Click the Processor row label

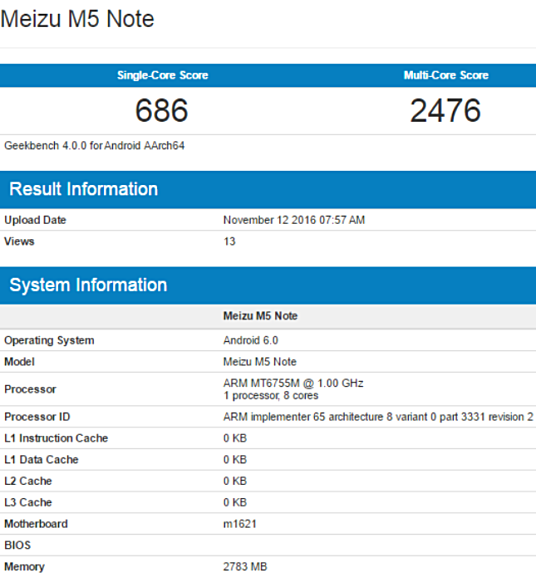click(30, 389)
